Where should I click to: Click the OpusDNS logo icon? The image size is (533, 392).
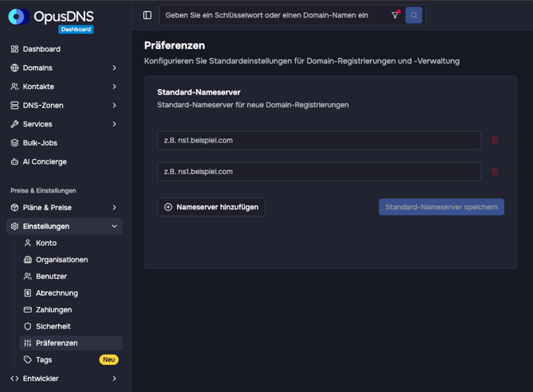[x=18, y=17]
